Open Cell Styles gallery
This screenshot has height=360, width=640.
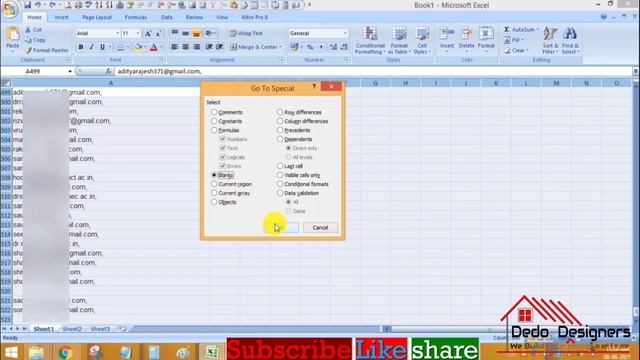tap(422, 40)
